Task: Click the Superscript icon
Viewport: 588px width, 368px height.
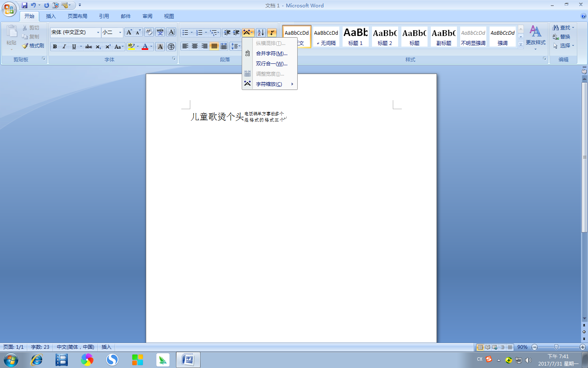Action: [x=108, y=47]
